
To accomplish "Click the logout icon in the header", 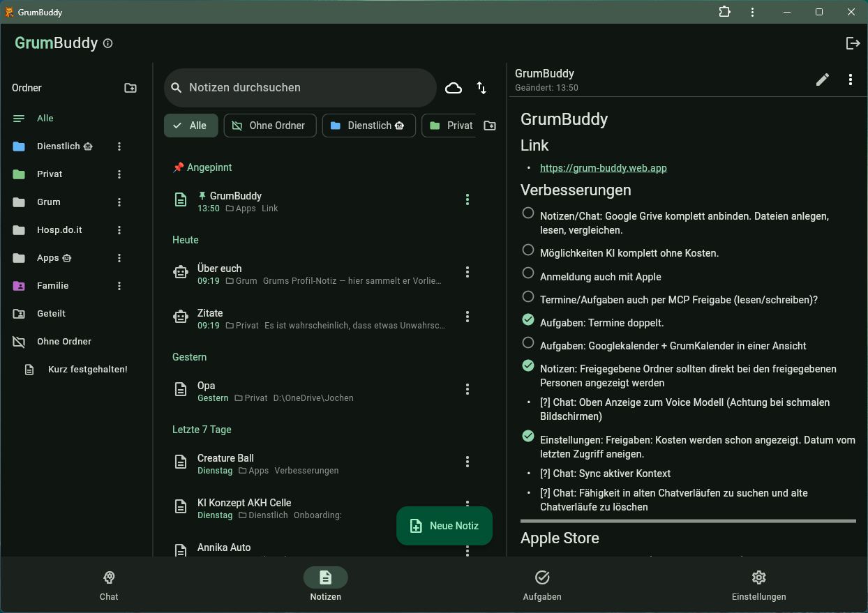I will coord(853,43).
